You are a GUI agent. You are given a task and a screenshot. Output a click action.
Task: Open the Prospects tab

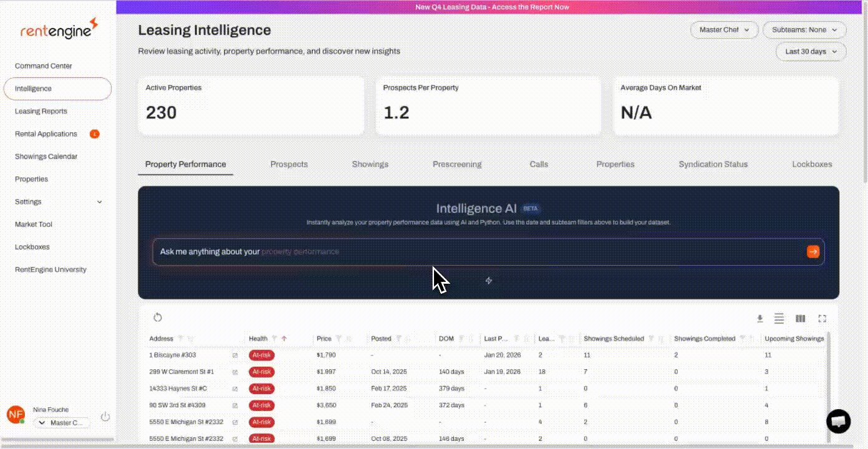pos(289,164)
